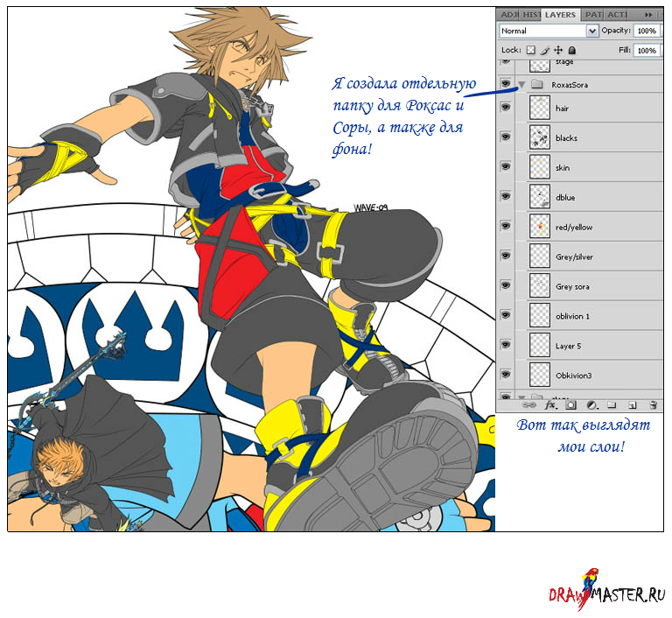Screen dimensions: 672x618
Task: Select the layer named Grey/silver
Action: click(x=574, y=256)
